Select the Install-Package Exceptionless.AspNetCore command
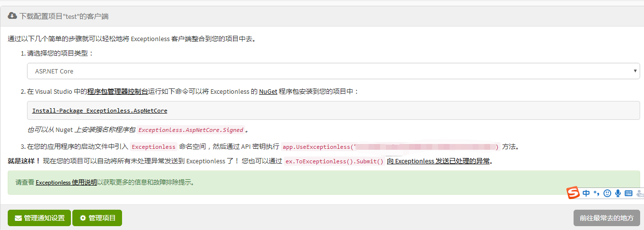The width and height of the screenshot is (644, 230). tap(100, 111)
